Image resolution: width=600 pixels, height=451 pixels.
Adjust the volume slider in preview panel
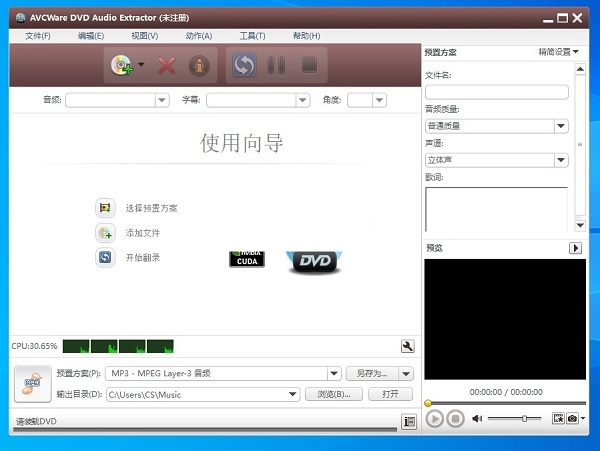(524, 418)
